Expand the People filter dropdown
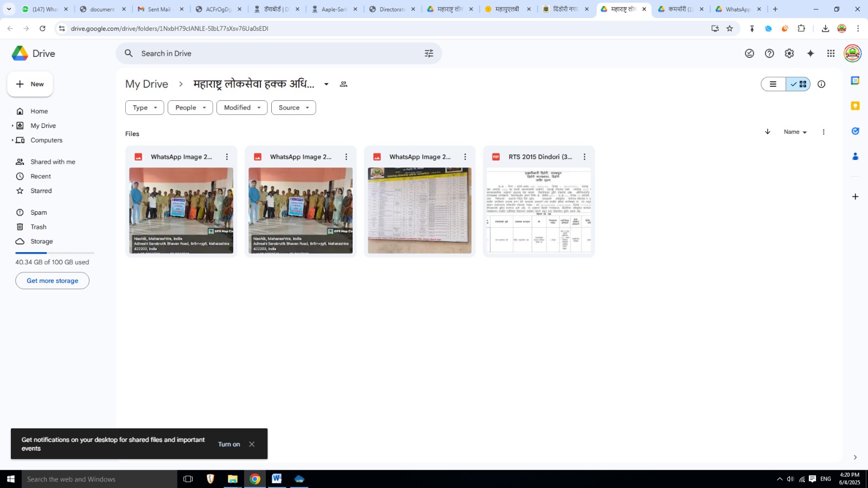 (x=190, y=107)
